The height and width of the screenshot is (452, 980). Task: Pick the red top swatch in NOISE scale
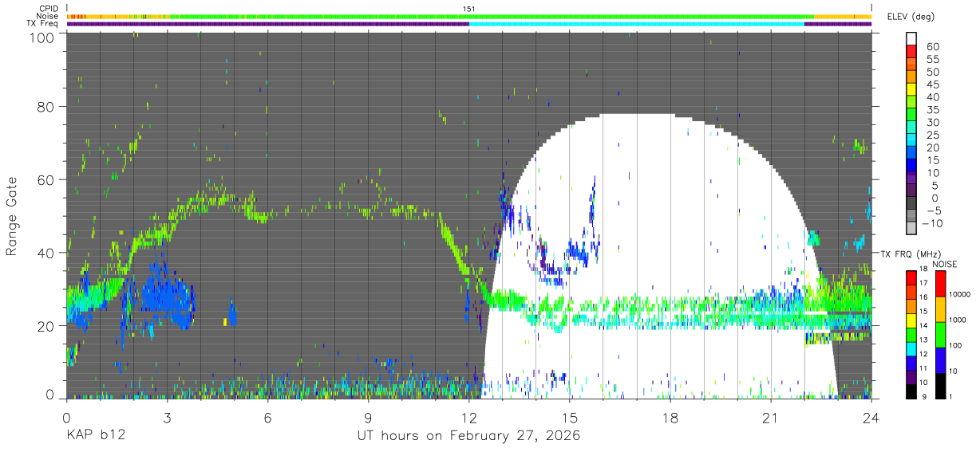tap(941, 283)
